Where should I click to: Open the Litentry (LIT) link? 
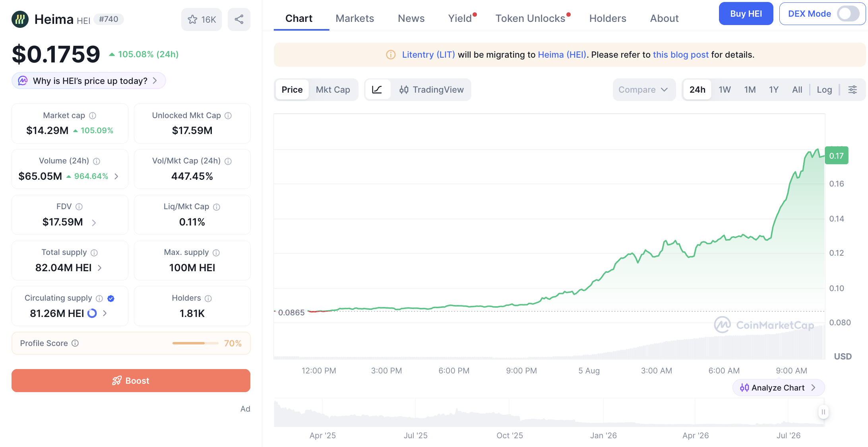coord(428,55)
